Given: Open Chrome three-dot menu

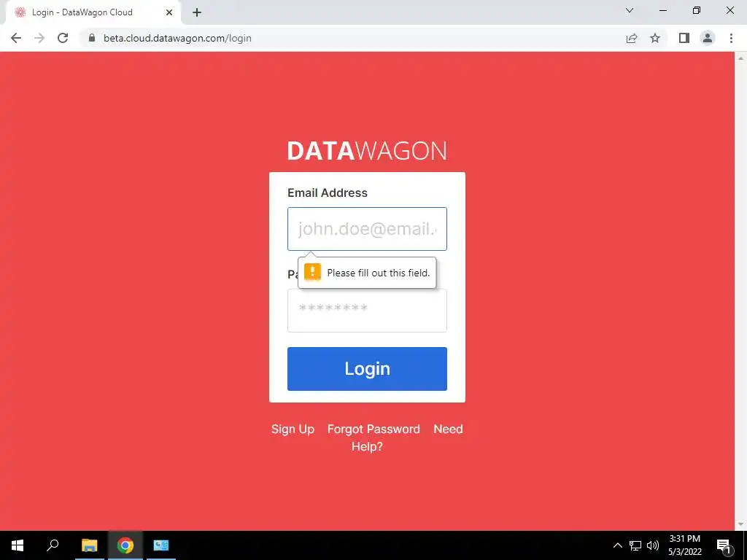Looking at the screenshot, I should (x=731, y=38).
